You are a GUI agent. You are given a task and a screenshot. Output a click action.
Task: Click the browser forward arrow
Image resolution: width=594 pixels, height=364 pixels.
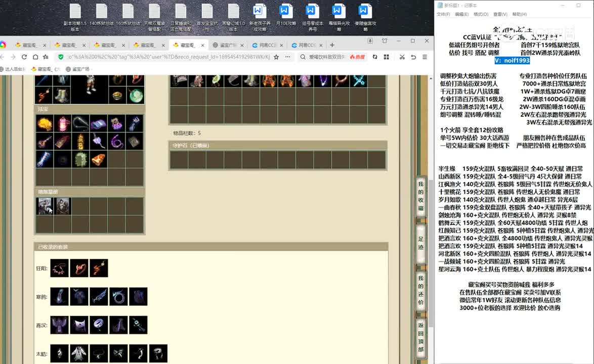click(13, 57)
